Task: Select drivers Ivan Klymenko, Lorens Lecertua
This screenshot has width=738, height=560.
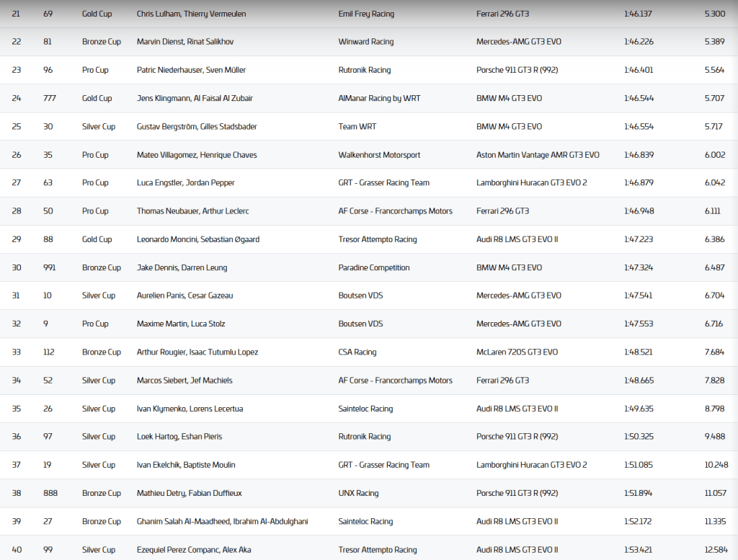Action: [190, 409]
